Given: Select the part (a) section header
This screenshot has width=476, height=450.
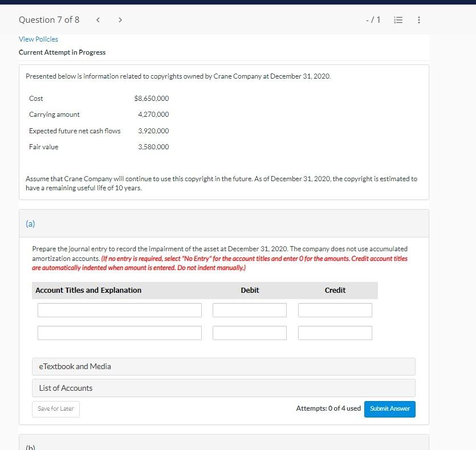Looking at the screenshot, I should click(30, 223).
